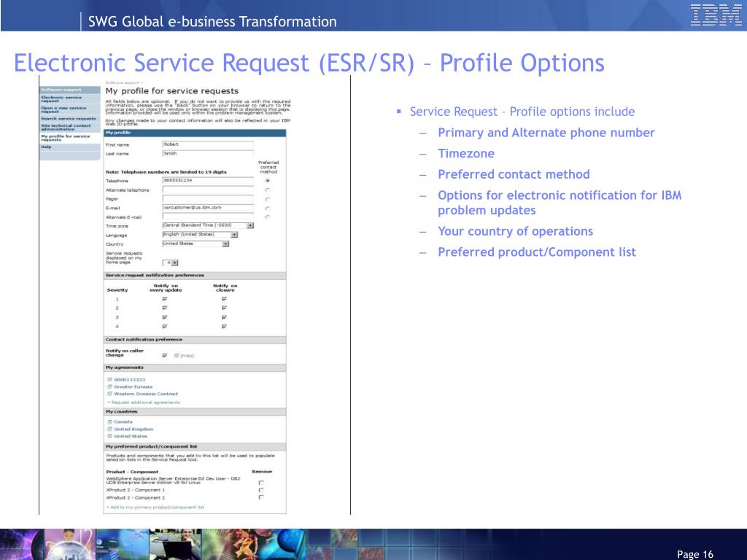
Task: Click the help icon next to Notify on caller change
Action: pyautogui.click(x=177, y=356)
